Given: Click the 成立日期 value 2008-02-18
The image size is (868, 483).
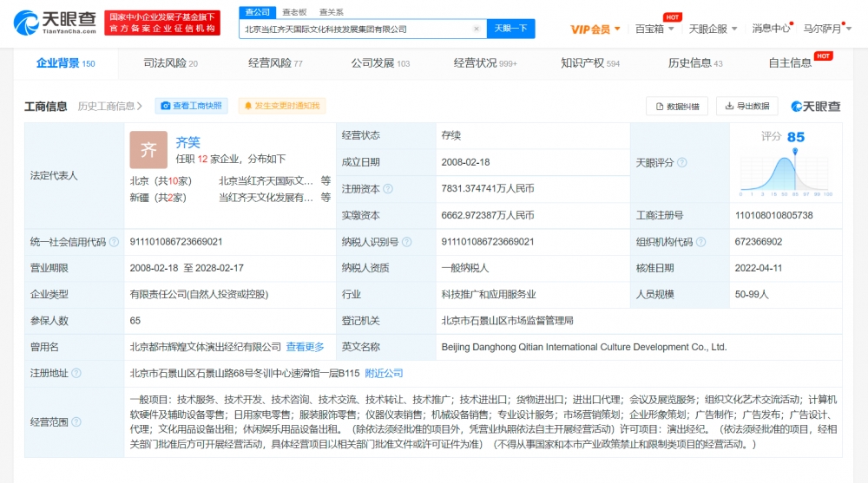Looking at the screenshot, I should [x=465, y=162].
